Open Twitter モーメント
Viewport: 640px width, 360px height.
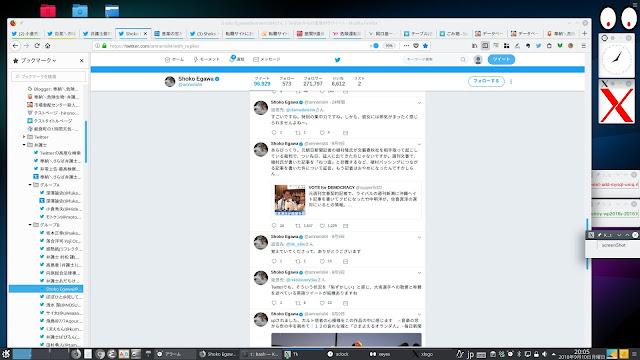[207, 60]
